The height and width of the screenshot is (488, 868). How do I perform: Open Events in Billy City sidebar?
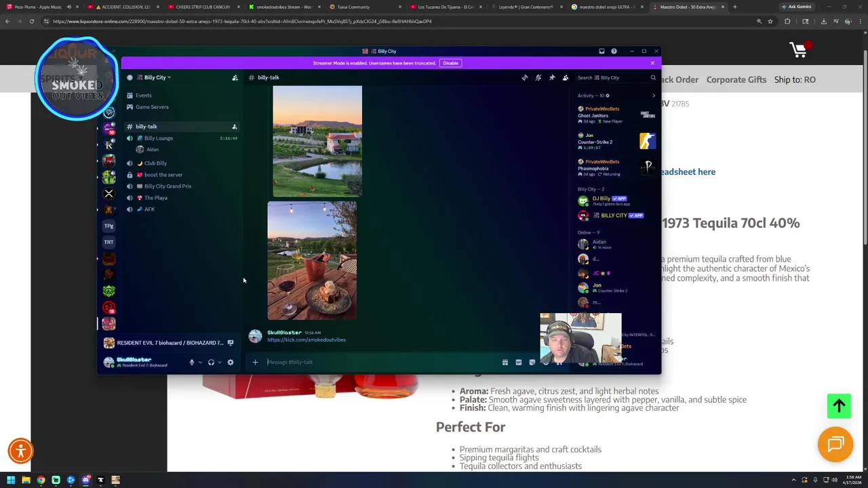pos(143,96)
